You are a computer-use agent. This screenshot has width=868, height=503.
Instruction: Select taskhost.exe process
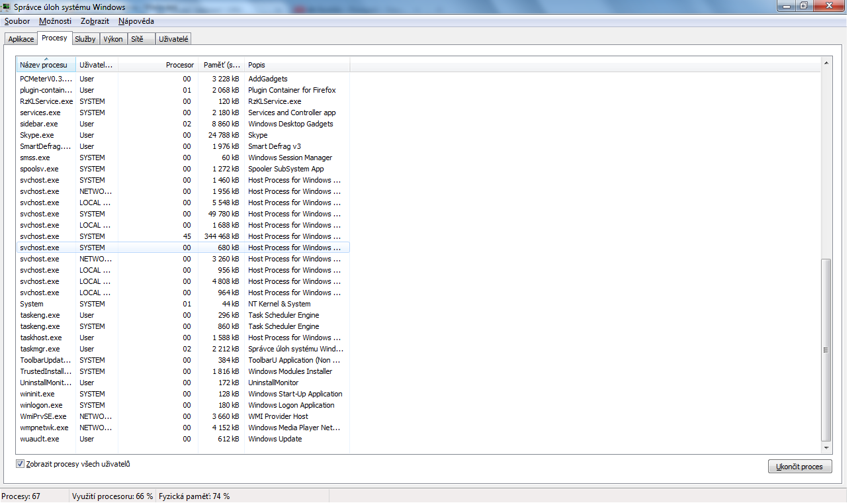point(183,338)
